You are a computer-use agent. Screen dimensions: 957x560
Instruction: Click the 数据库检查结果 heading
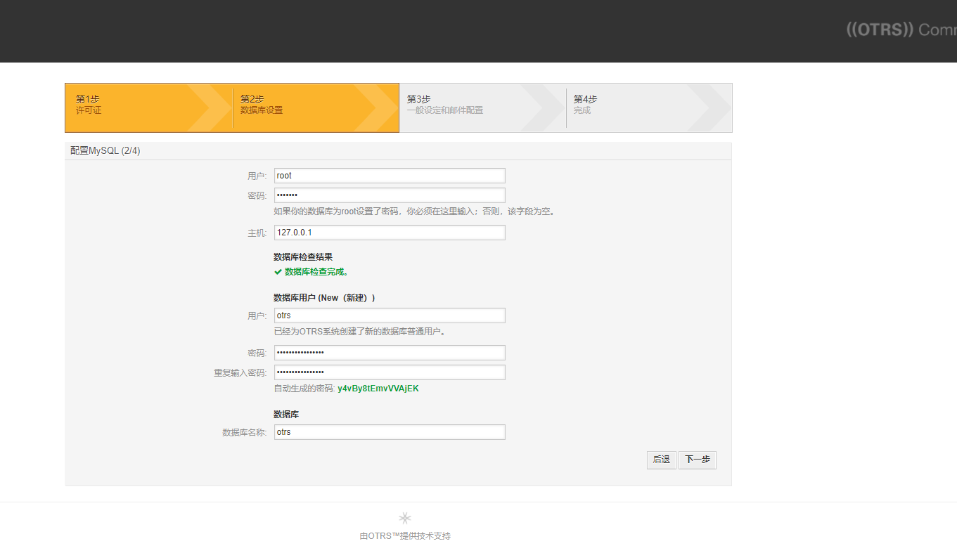[x=302, y=256]
